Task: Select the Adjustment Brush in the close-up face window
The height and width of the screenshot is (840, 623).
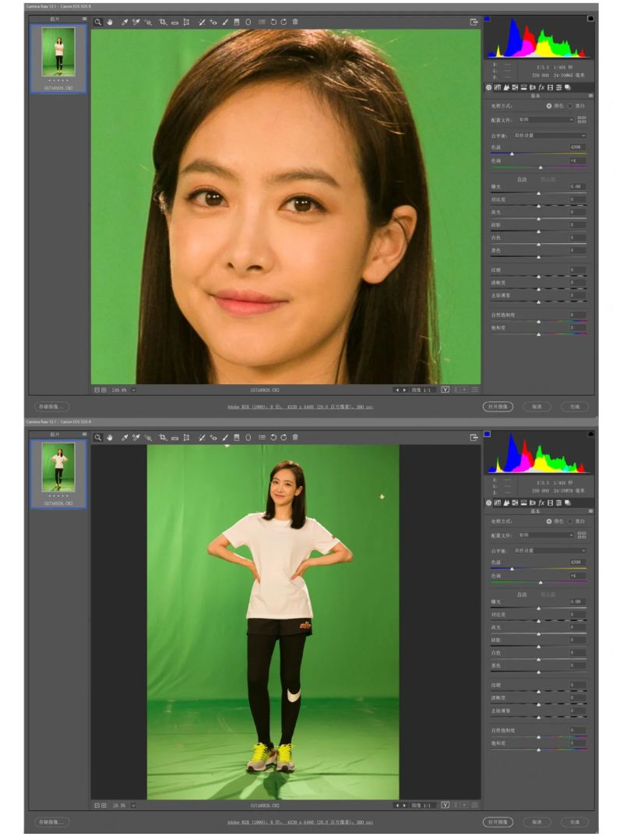Action: click(225, 22)
